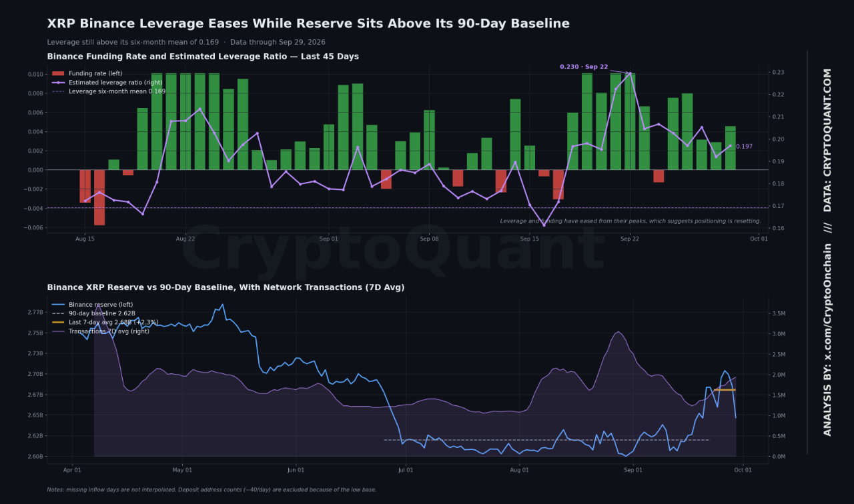Click the 'Leverage six-month mean 0.169' legend entry
Image resolution: width=854 pixels, height=504 pixels.
[x=117, y=91]
